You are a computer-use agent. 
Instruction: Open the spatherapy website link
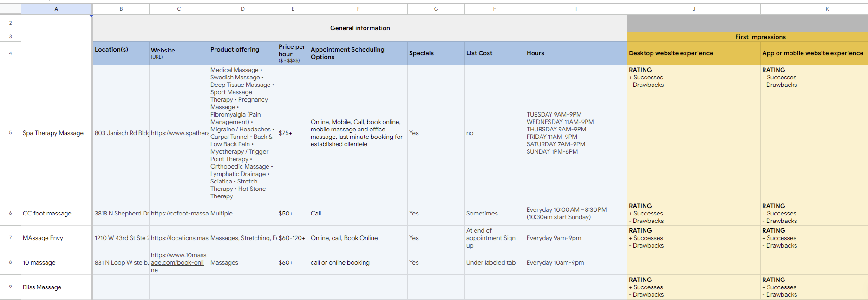179,133
